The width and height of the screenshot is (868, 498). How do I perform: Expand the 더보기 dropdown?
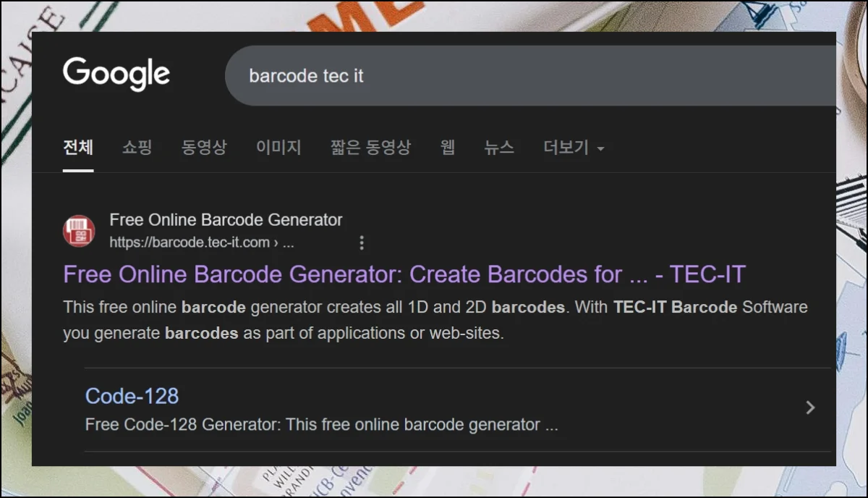[x=574, y=148]
